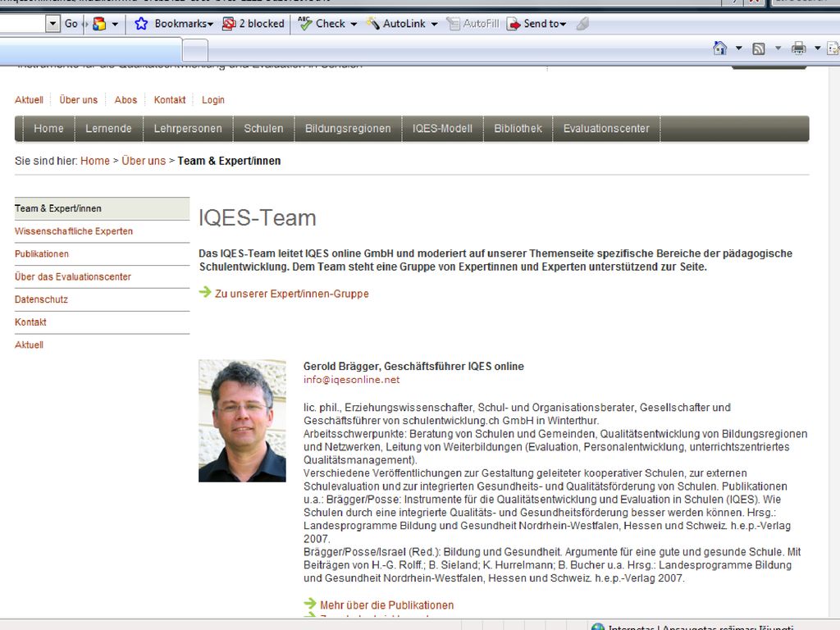Open the Aktuell top link
The height and width of the screenshot is (630, 840).
coord(29,99)
